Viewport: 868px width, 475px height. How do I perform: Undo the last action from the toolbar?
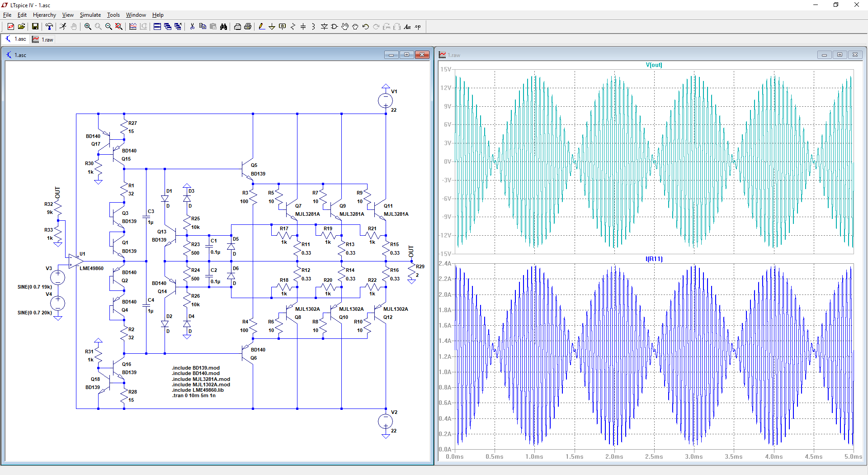click(x=366, y=27)
